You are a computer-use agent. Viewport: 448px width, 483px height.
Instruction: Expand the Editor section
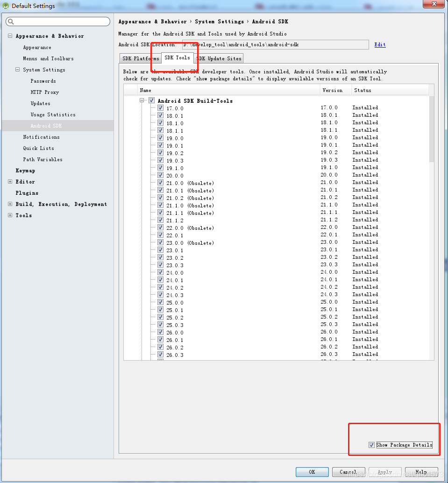point(10,181)
